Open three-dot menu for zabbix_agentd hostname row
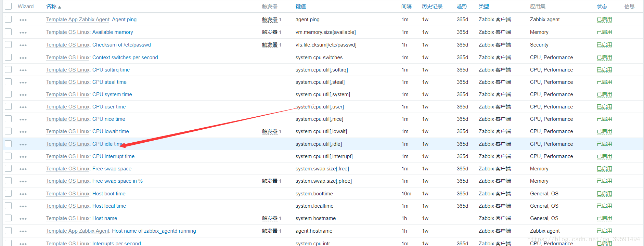The height and width of the screenshot is (246, 644). [23, 231]
